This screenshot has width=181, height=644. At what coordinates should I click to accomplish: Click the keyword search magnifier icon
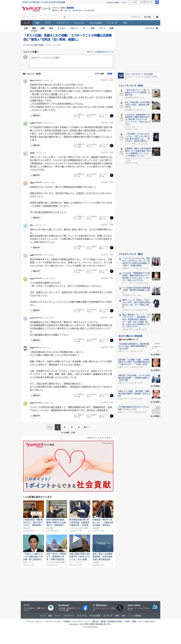[x=65, y=17]
